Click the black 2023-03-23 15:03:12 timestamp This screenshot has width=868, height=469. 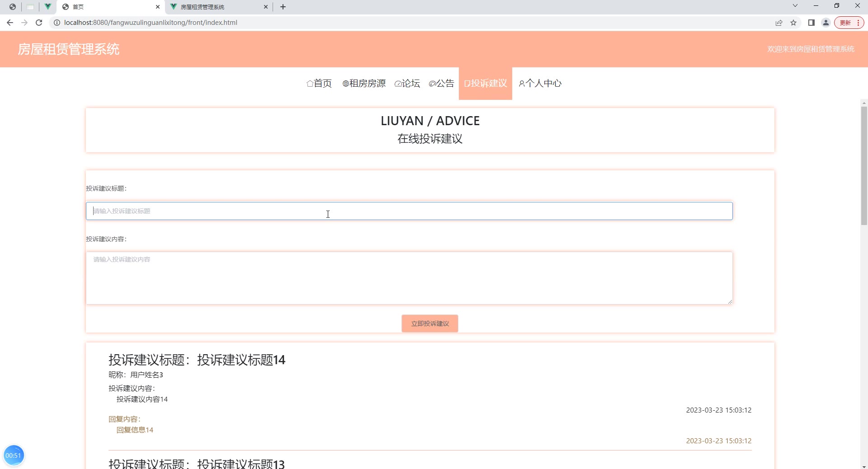719,410
